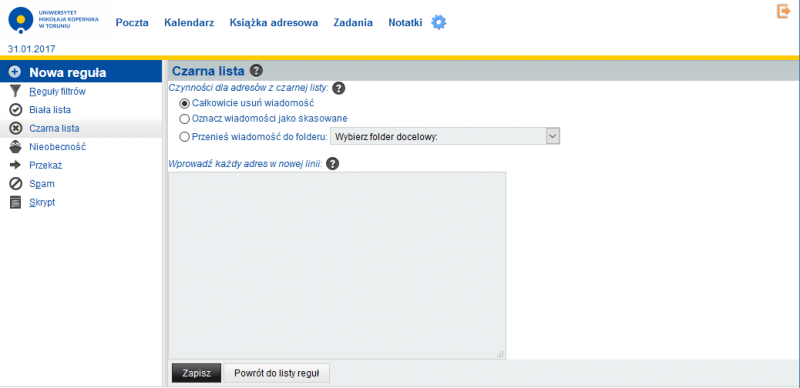Click the script page icon for Skrypt
800x388 pixels.
(16, 202)
